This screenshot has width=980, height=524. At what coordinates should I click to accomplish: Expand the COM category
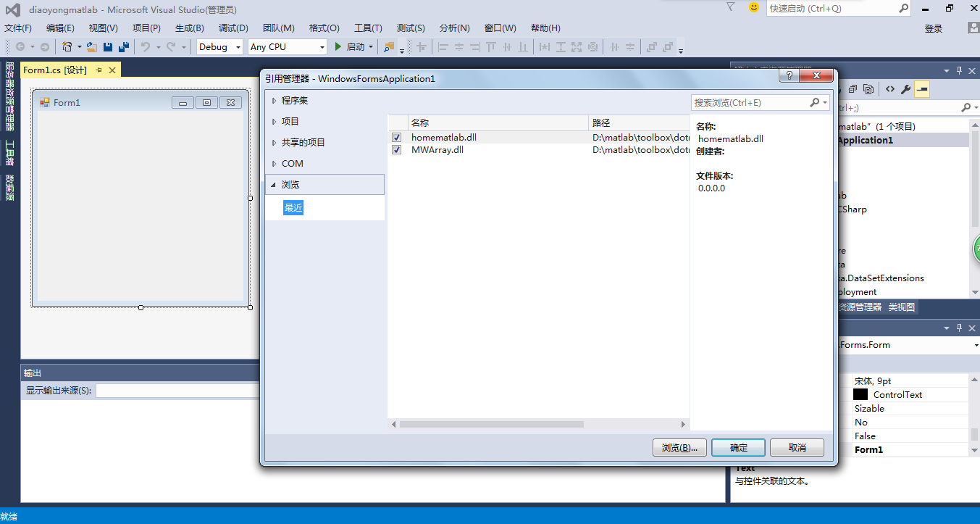pyautogui.click(x=274, y=164)
